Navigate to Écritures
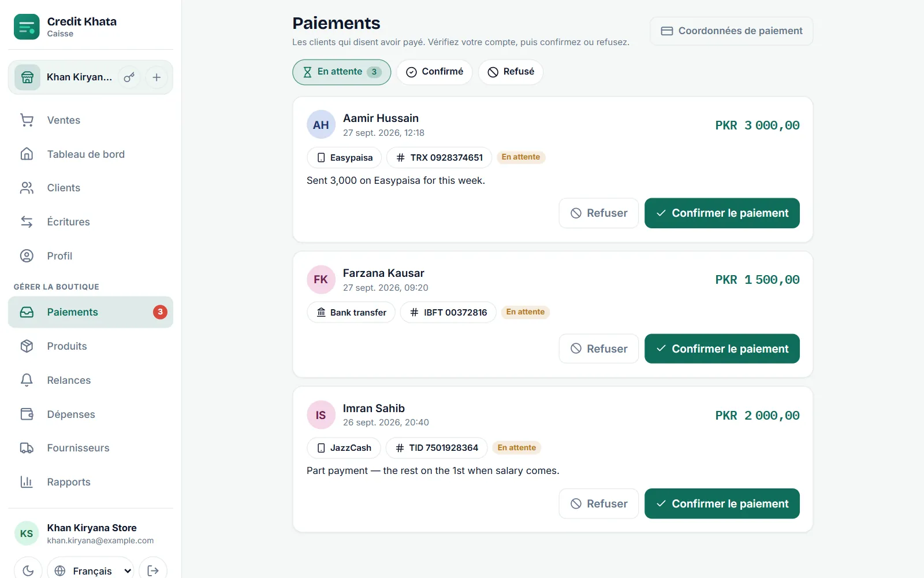Image resolution: width=924 pixels, height=578 pixels. pos(91,222)
